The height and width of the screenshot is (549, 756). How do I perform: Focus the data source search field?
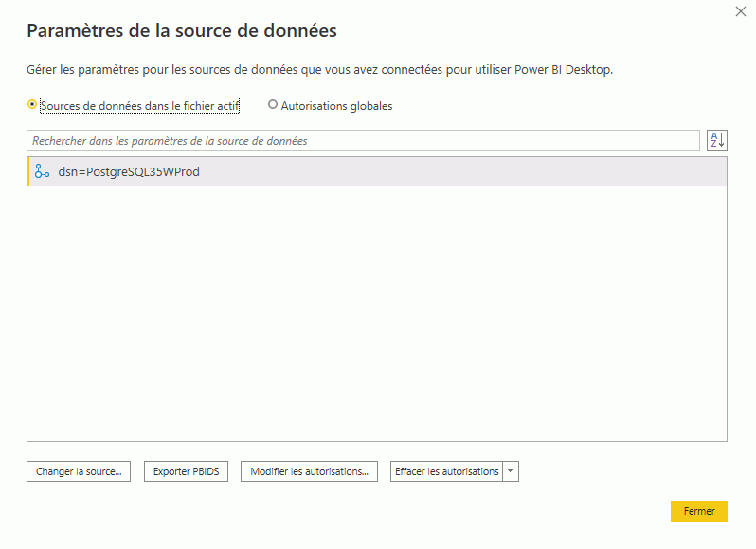pyautogui.click(x=363, y=140)
